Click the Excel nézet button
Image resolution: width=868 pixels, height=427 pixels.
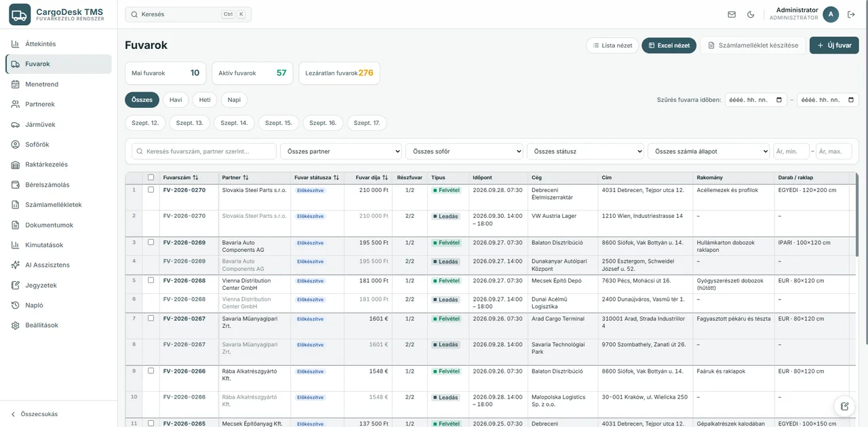click(x=669, y=45)
